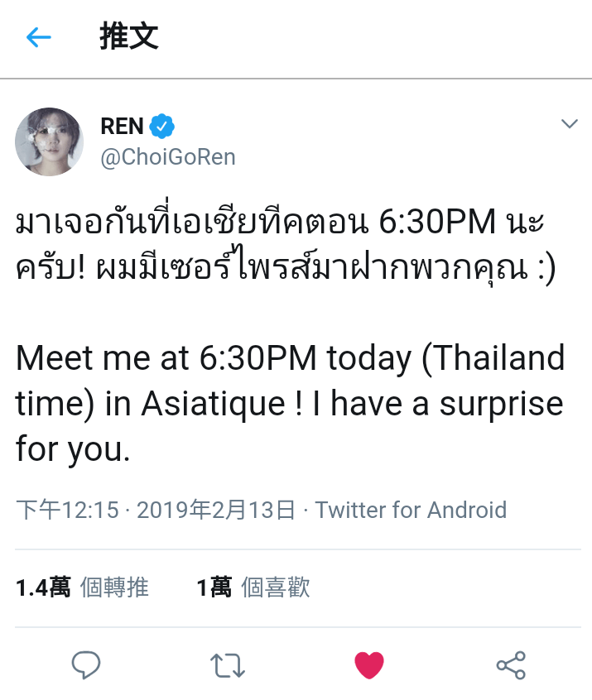
Task: Open the Twitter for Android source link
Action: tap(411, 510)
